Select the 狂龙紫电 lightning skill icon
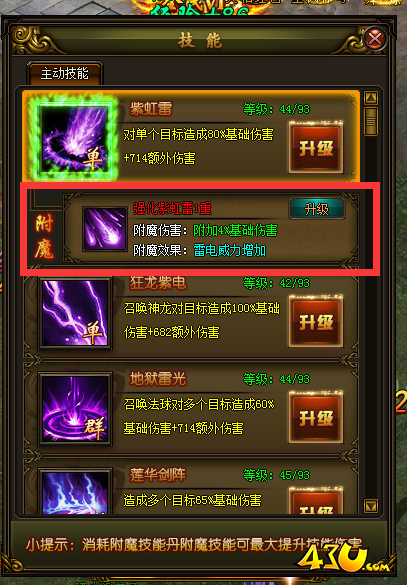This screenshot has height=585, width=407. click(x=75, y=314)
